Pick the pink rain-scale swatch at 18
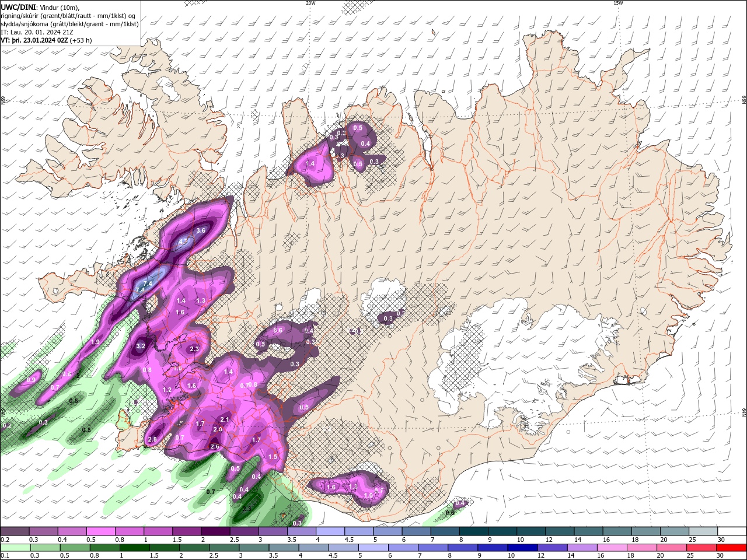Viewport: 747px width, 560px height. point(642,547)
